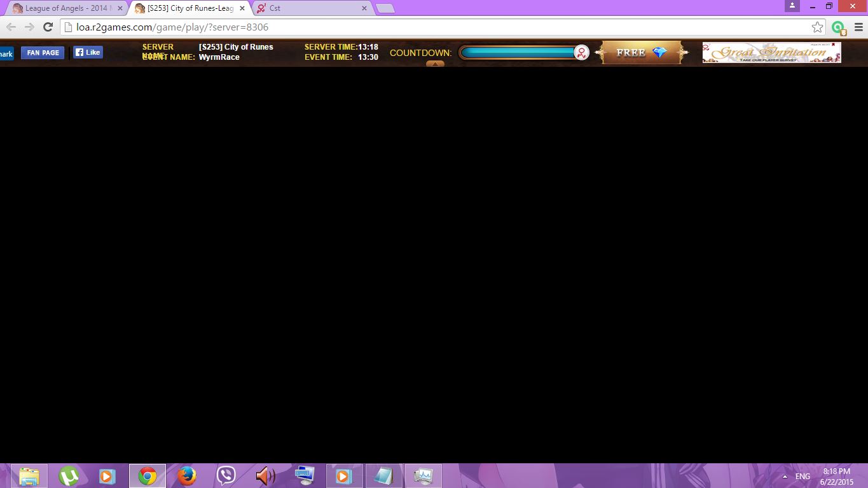Screen dimensions: 868x488
Task: Click the FAN PAGE button
Action: click(43, 53)
